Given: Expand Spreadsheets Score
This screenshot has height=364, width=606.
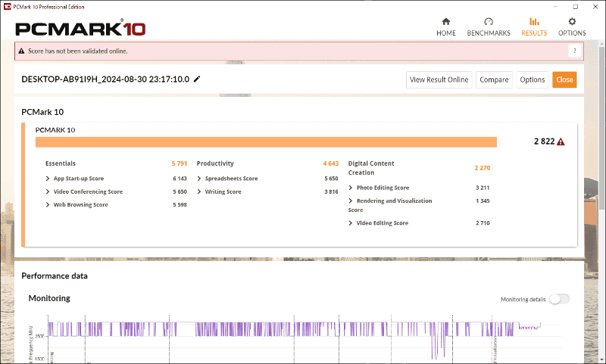Looking at the screenshot, I should click(199, 179).
